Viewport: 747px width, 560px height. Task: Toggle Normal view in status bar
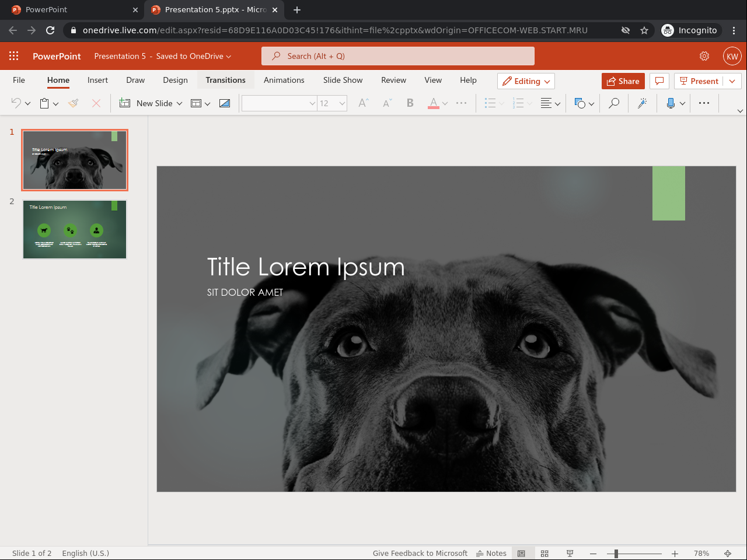pos(521,553)
